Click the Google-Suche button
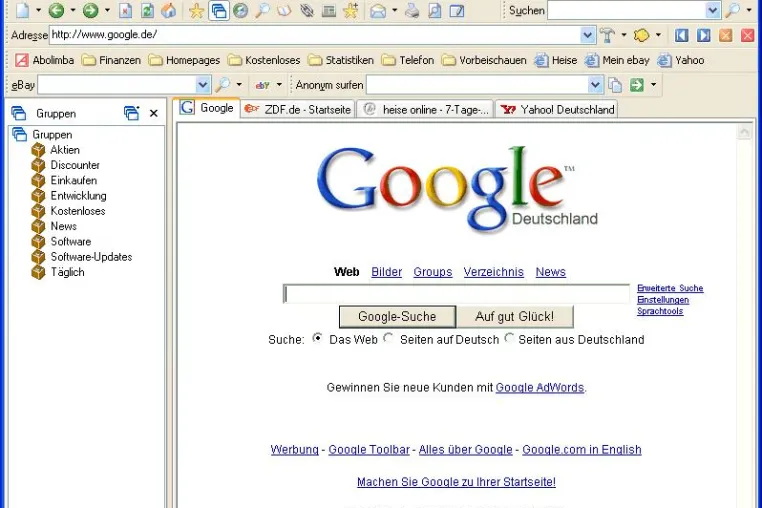The image size is (762, 508). [397, 317]
